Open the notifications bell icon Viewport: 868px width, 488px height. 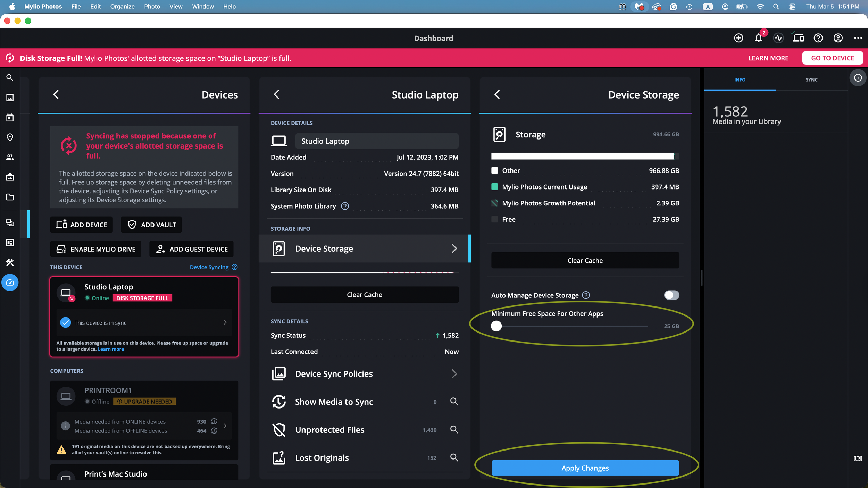coord(758,38)
